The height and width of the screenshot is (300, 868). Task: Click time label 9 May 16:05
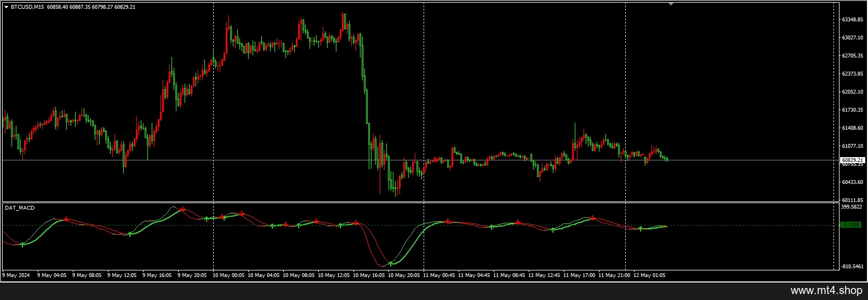click(x=157, y=275)
